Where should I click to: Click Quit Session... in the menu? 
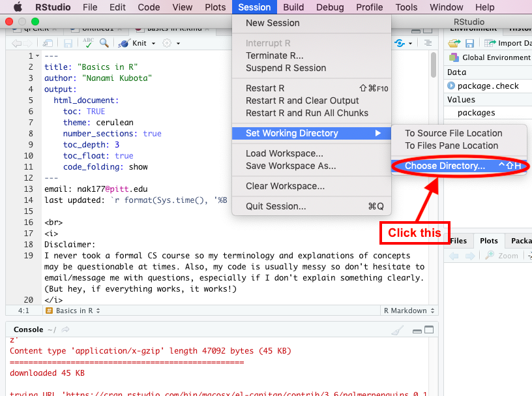tap(312, 206)
